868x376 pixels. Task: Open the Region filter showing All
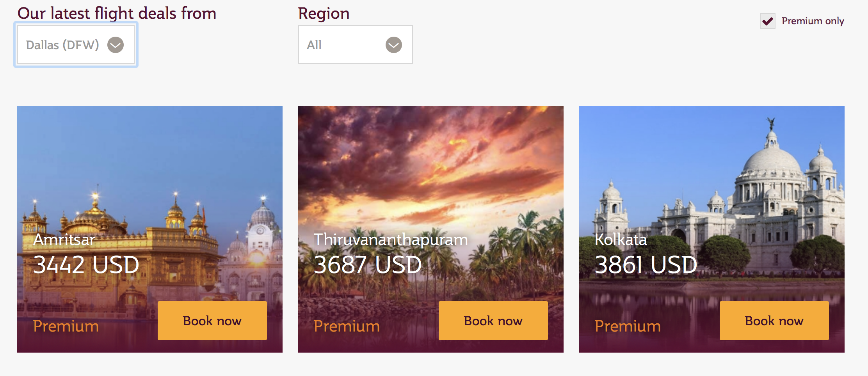355,44
